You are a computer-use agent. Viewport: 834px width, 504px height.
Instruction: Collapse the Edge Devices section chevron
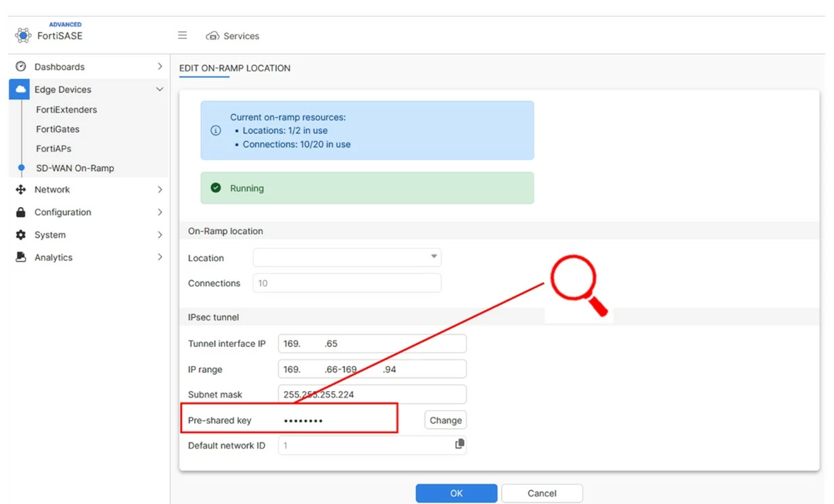160,89
